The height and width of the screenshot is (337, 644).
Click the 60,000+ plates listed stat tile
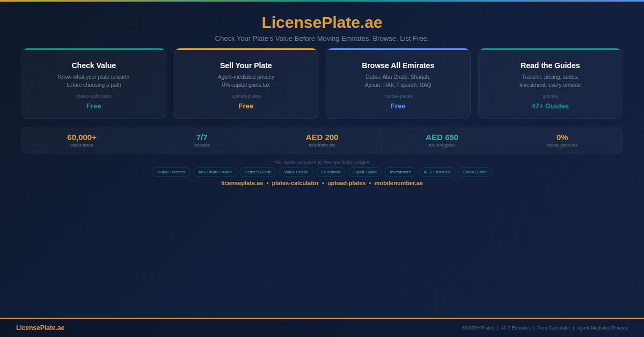pyautogui.click(x=82, y=140)
